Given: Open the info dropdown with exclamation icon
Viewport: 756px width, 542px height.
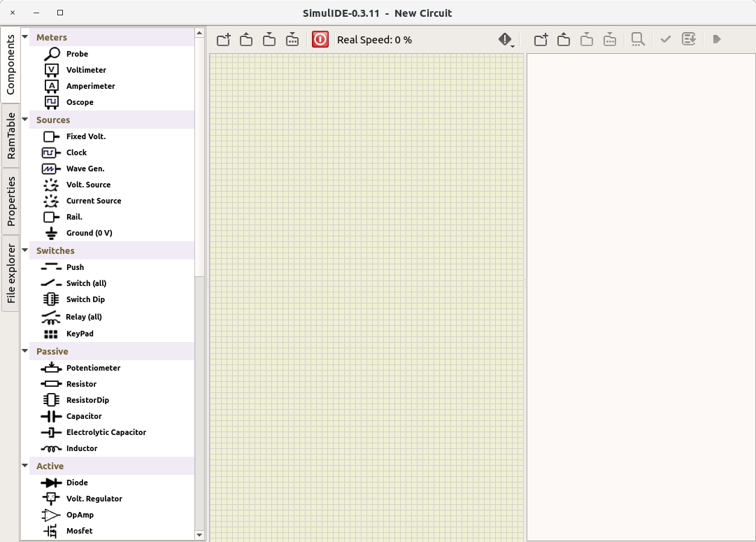Looking at the screenshot, I should [506, 40].
